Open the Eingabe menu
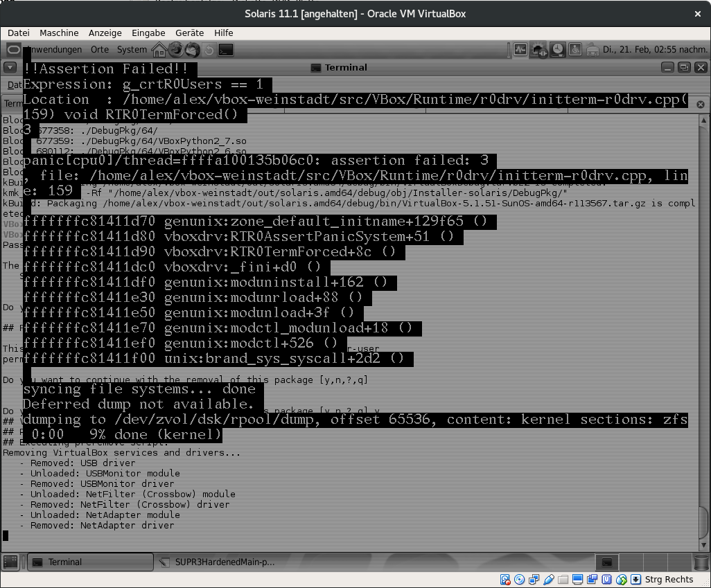The height and width of the screenshot is (588, 711). tap(148, 33)
